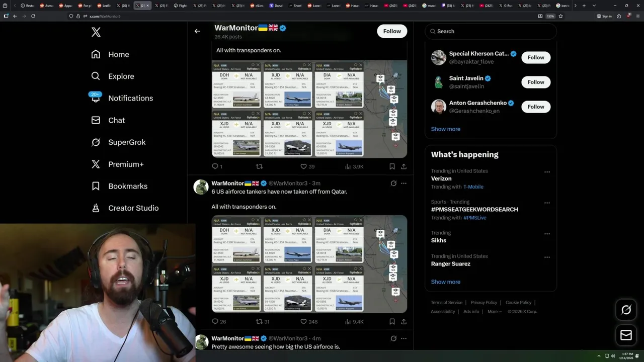This screenshot has height=362, width=644.
Task: Open the #PMSLive trending link
Action: point(474,218)
